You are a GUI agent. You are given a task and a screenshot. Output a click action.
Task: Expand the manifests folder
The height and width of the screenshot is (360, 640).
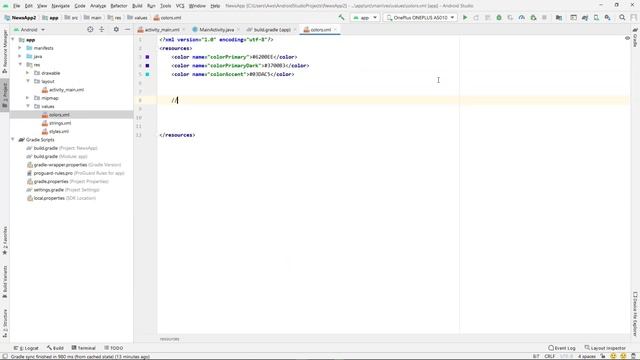(x=19, y=48)
